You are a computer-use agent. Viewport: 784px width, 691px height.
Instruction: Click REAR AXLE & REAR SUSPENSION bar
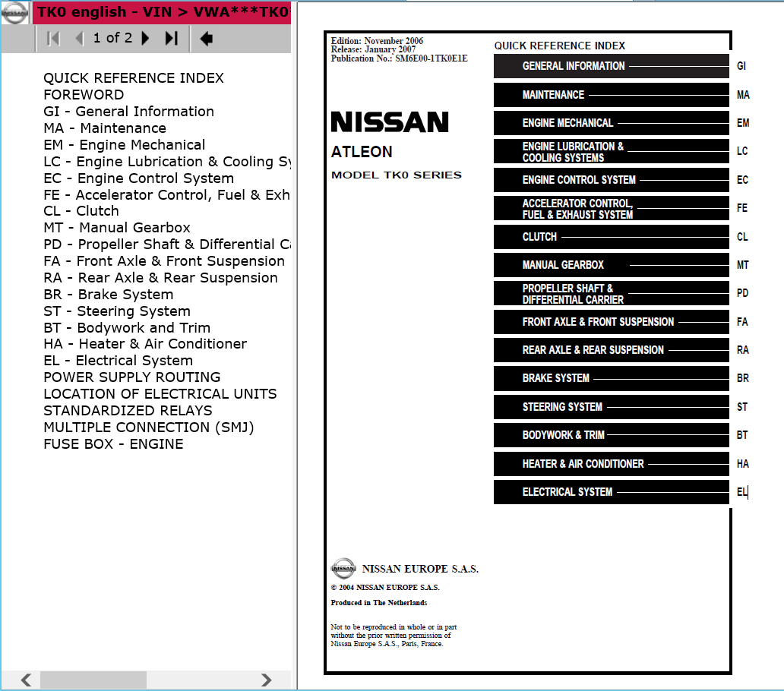pos(611,350)
